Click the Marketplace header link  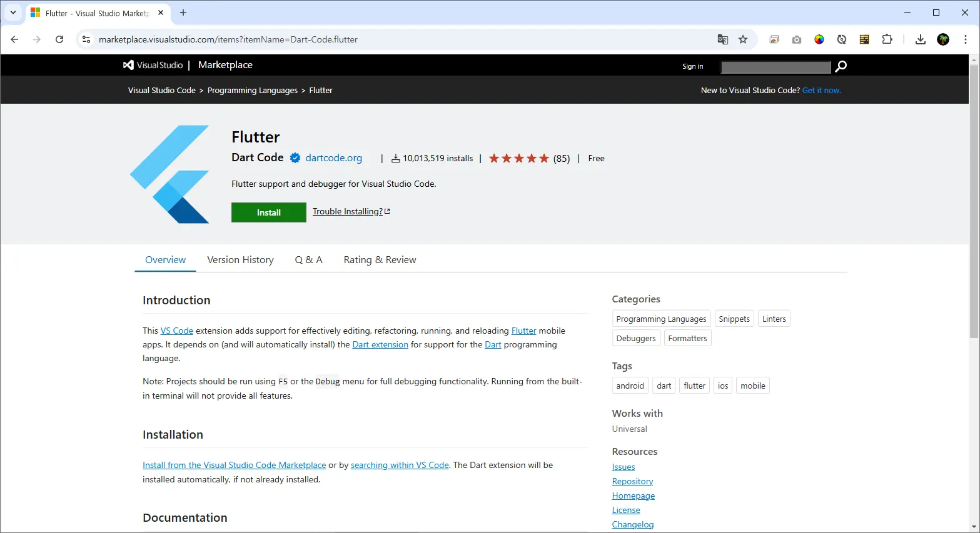pyautogui.click(x=225, y=65)
